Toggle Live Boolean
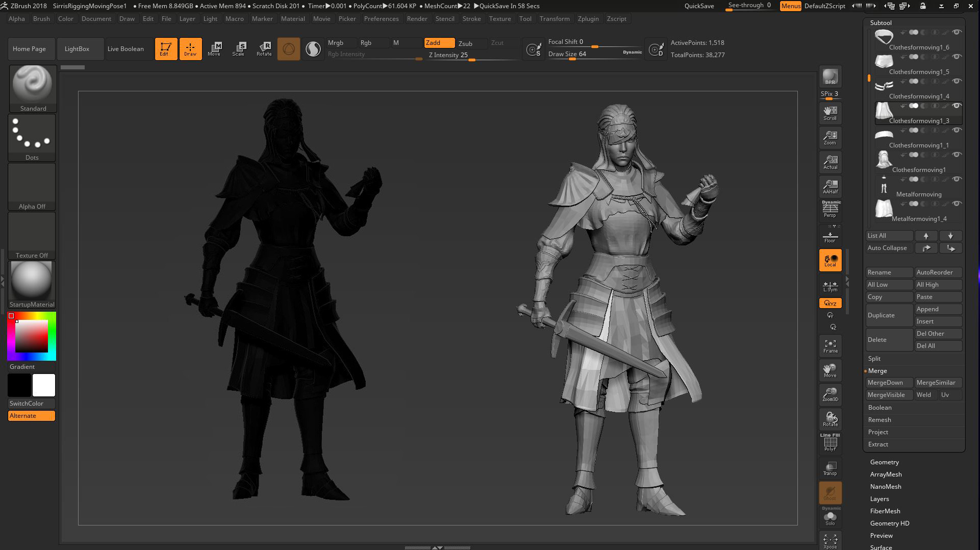The image size is (980, 550). [x=129, y=49]
